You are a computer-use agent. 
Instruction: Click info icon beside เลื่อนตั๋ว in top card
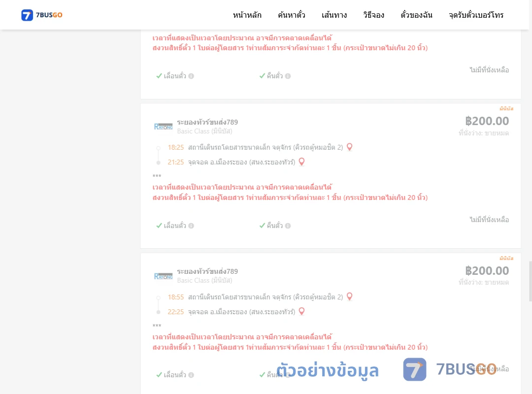pyautogui.click(x=191, y=76)
